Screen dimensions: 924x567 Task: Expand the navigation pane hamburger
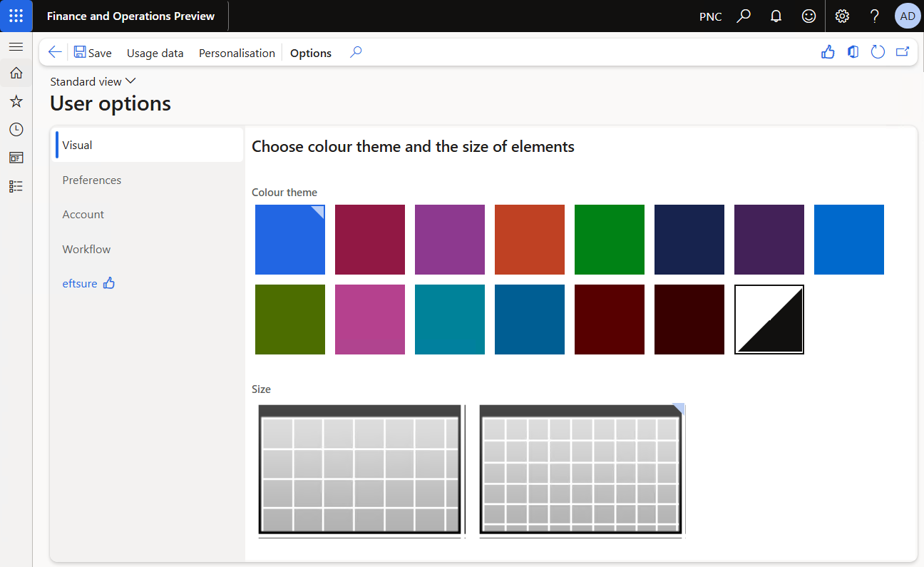point(16,47)
